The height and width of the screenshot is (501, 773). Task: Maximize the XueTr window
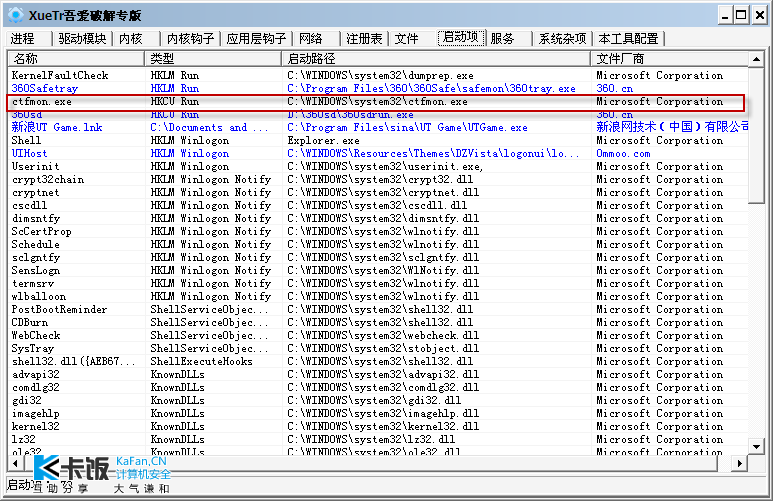(741, 15)
